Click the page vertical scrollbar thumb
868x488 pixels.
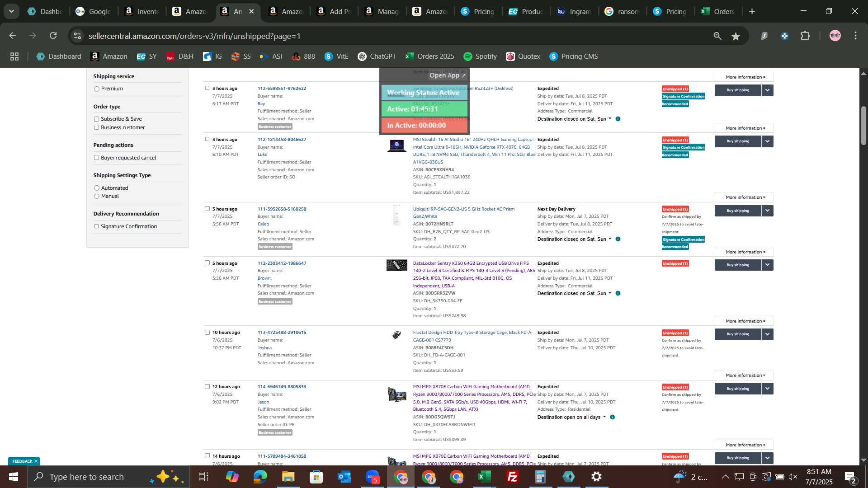(863, 126)
